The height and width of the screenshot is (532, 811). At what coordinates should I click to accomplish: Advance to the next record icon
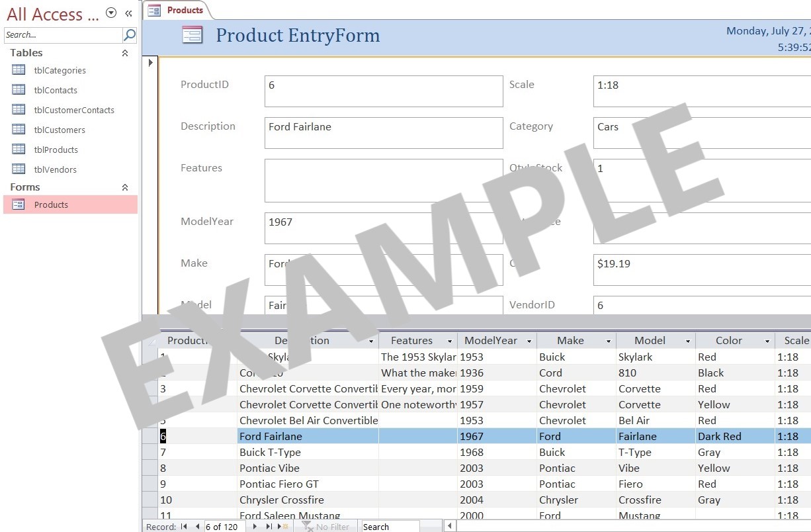(255, 526)
